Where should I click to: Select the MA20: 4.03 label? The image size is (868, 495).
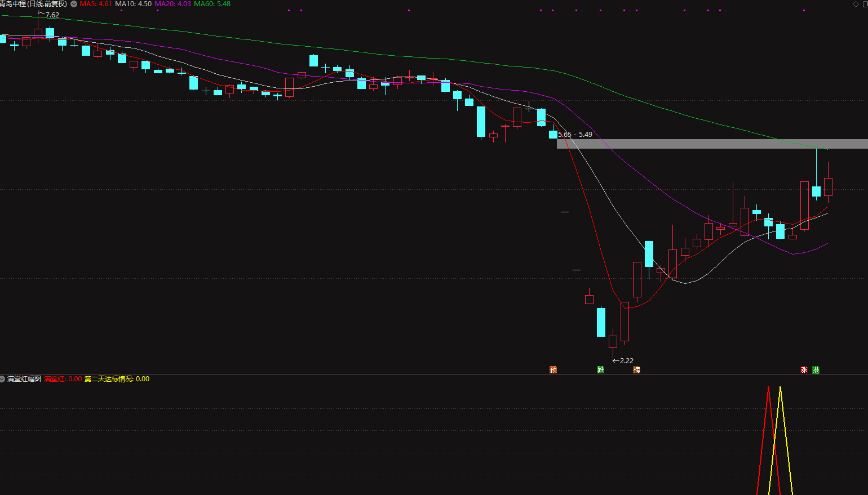click(x=172, y=4)
